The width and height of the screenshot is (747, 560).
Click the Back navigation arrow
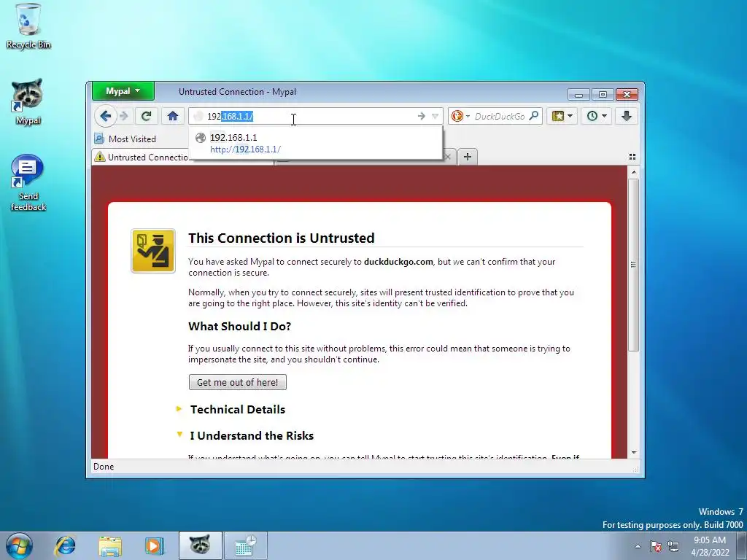pyautogui.click(x=105, y=116)
